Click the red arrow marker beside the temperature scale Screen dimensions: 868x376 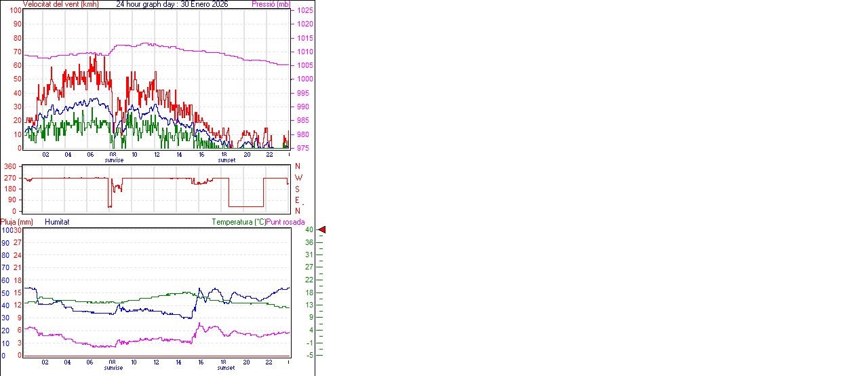click(x=322, y=230)
